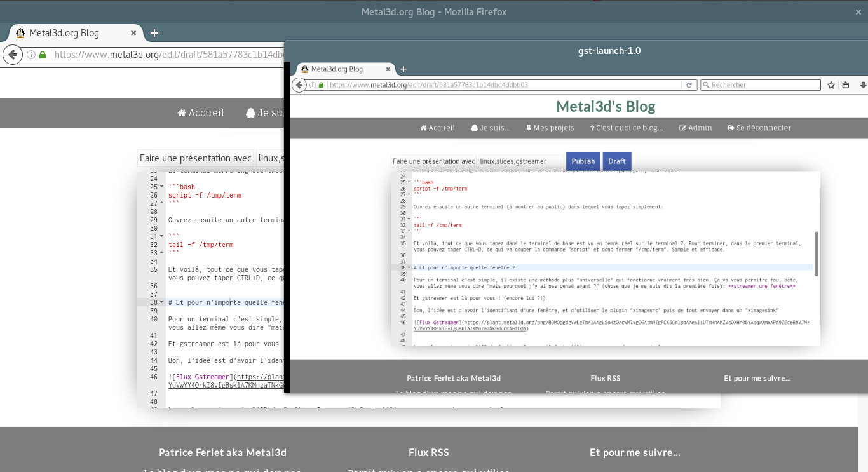
Task: Click the penguin tab favicon in gst-launch-1.0 window
Action: 305,69
